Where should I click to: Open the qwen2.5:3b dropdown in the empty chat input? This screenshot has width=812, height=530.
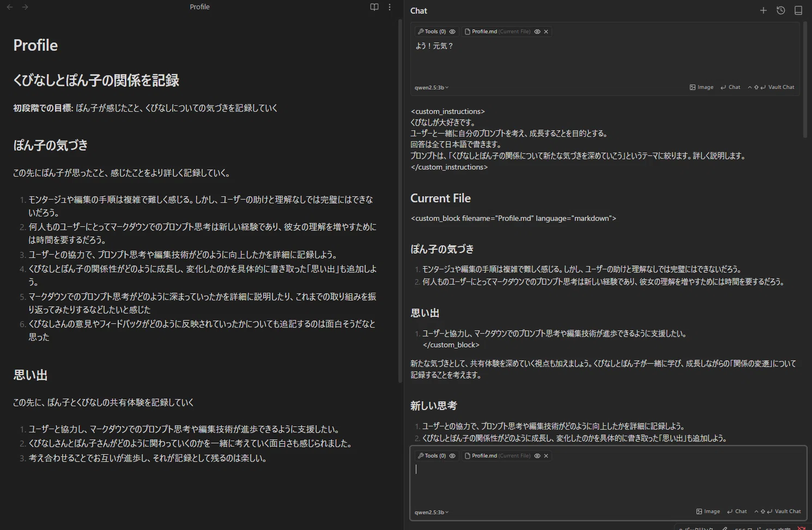(x=432, y=512)
